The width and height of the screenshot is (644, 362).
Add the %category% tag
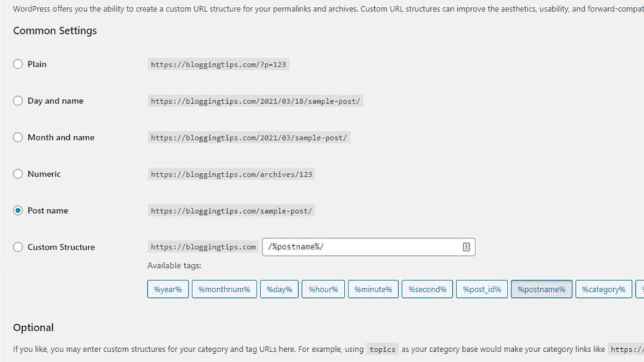tap(604, 289)
